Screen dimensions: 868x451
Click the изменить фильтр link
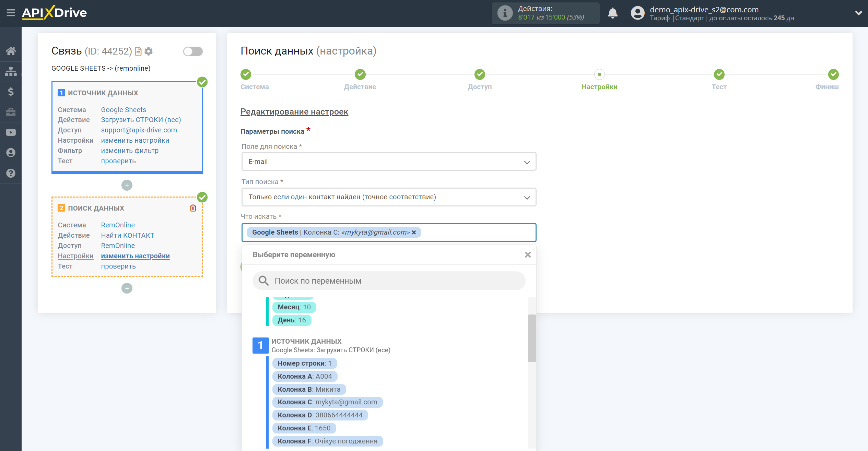click(x=130, y=151)
